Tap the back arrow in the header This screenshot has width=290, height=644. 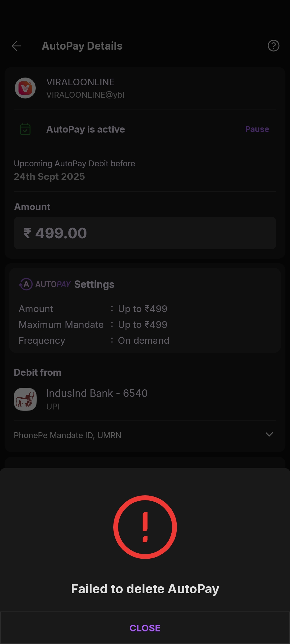click(x=16, y=46)
